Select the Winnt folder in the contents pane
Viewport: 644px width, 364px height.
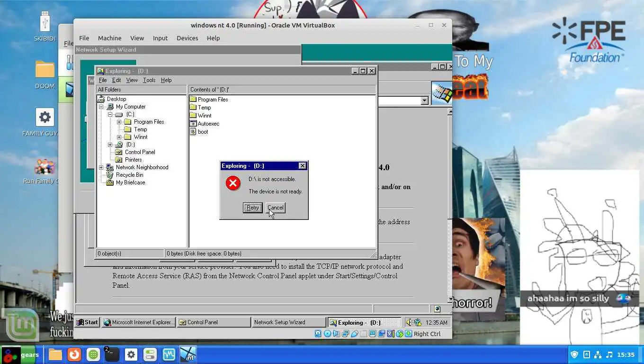pos(201,116)
